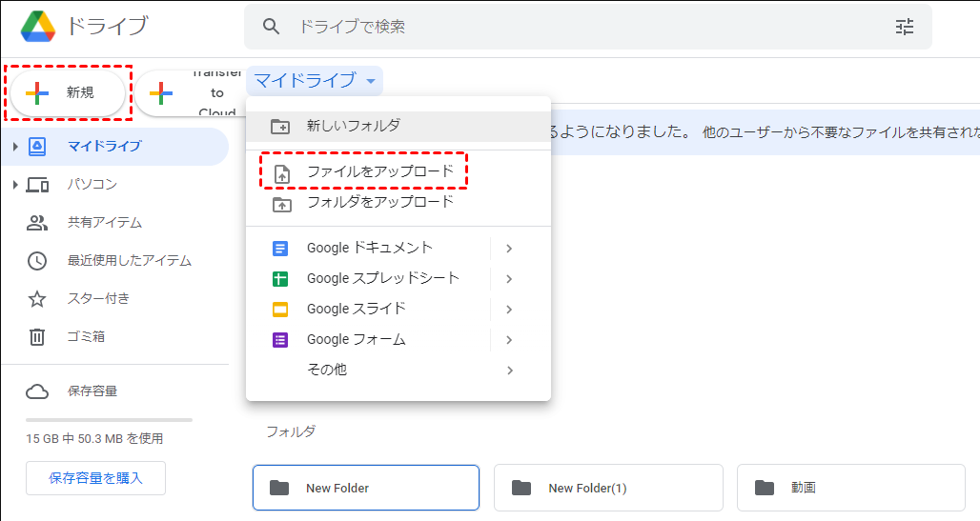Choose ファイルをアップロード menu item
The image size is (980, 521).
379,172
